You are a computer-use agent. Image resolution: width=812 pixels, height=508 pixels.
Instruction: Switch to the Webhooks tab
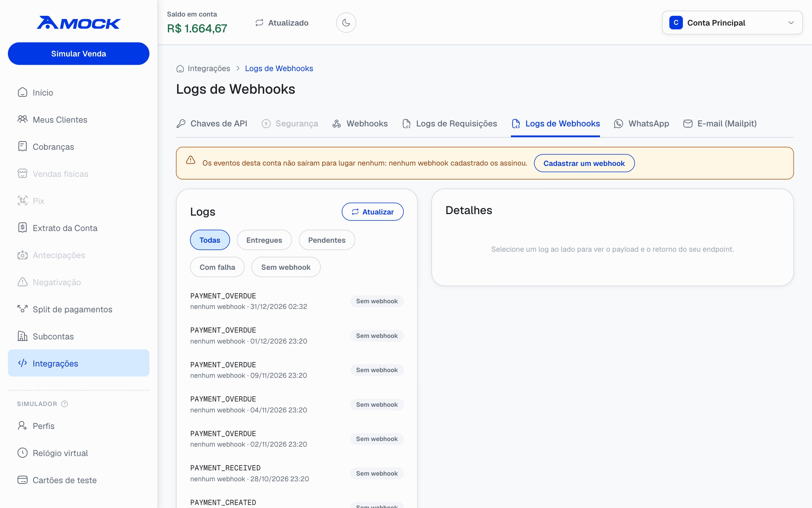[360, 123]
